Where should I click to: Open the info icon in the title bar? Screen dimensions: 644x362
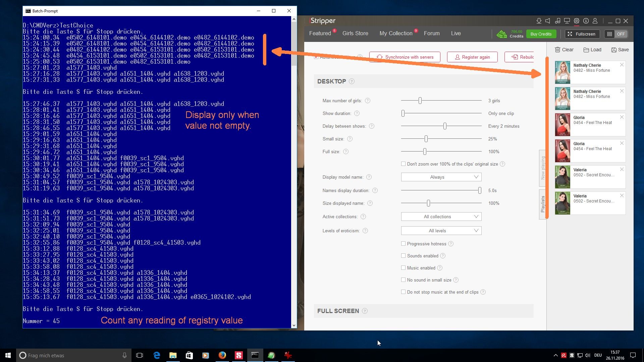(586, 21)
